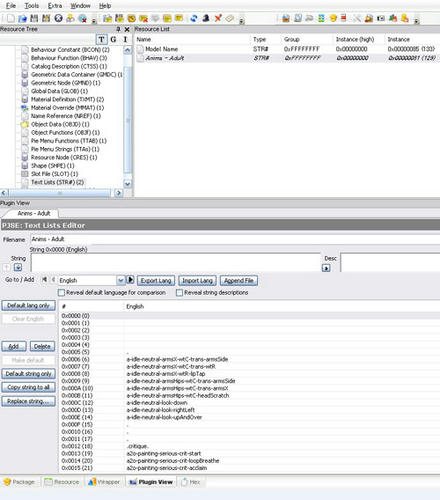Jump to first language with the |◀ button
440x500 pixels.
[44, 280]
